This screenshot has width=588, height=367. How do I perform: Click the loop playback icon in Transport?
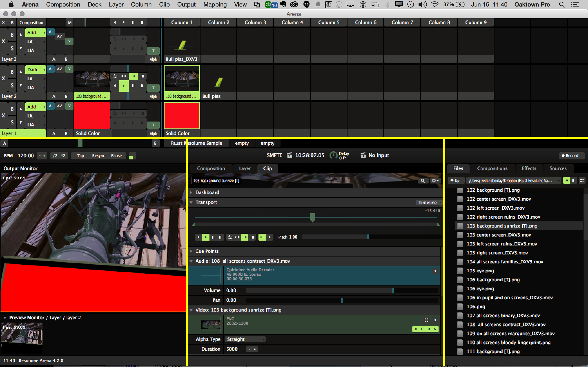(230, 237)
